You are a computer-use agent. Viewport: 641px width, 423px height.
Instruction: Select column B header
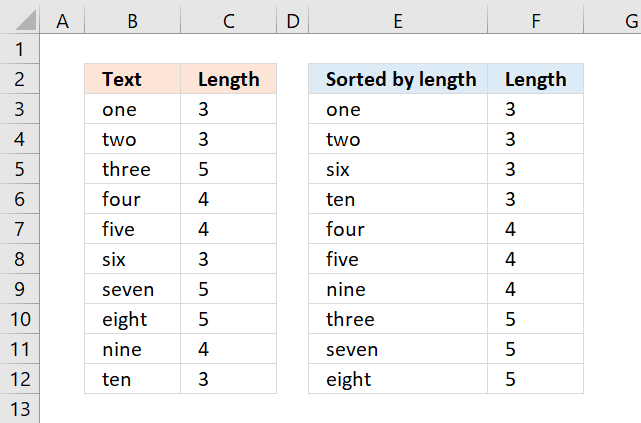click(x=132, y=21)
